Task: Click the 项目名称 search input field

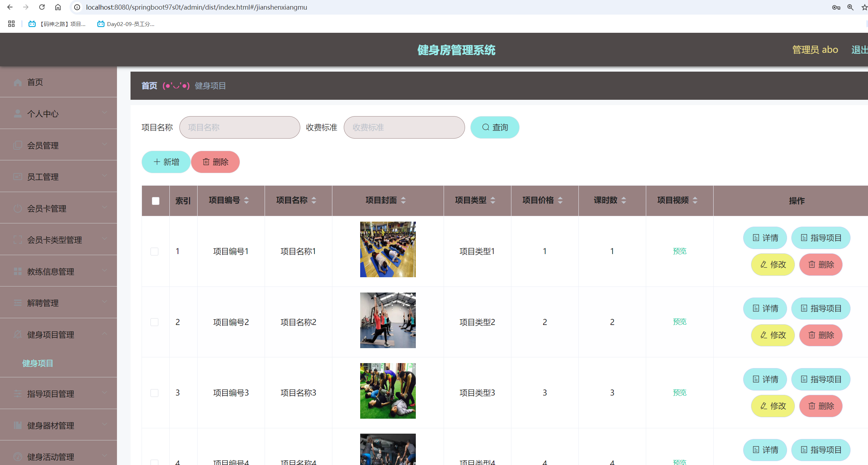Action: [x=240, y=128]
